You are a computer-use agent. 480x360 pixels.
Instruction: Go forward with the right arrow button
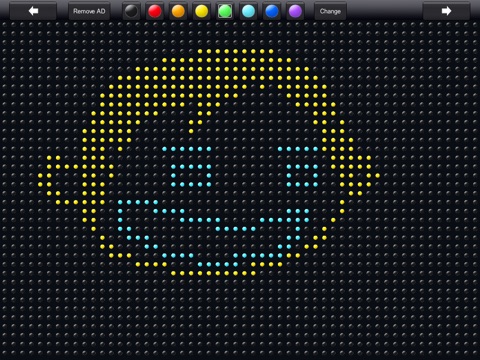tap(446, 11)
